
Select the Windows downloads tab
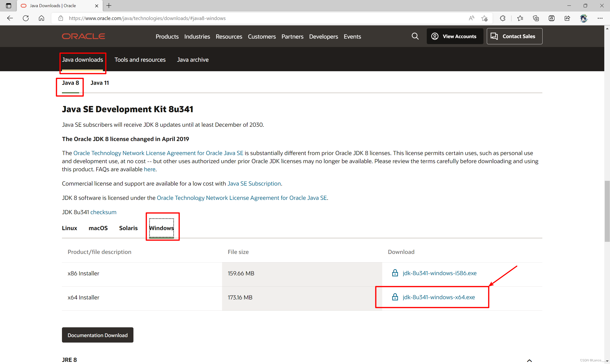[162, 228]
